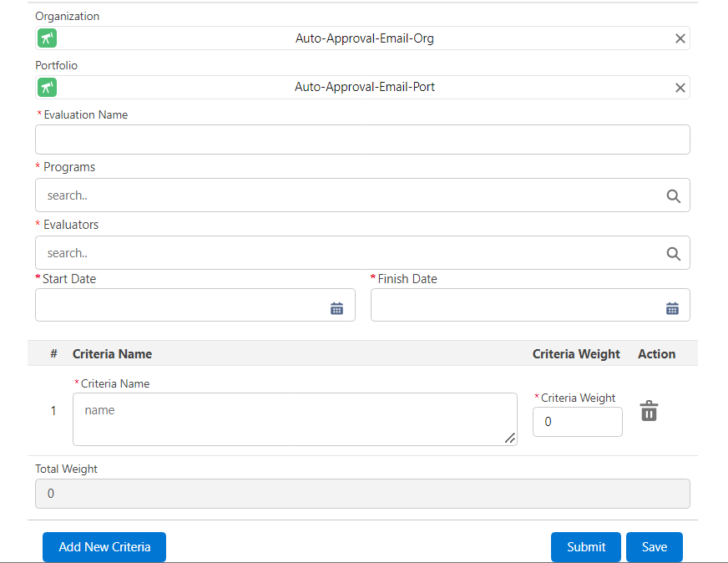The image size is (728, 563).
Task: Click the Add New Criteria button
Action: [x=104, y=547]
